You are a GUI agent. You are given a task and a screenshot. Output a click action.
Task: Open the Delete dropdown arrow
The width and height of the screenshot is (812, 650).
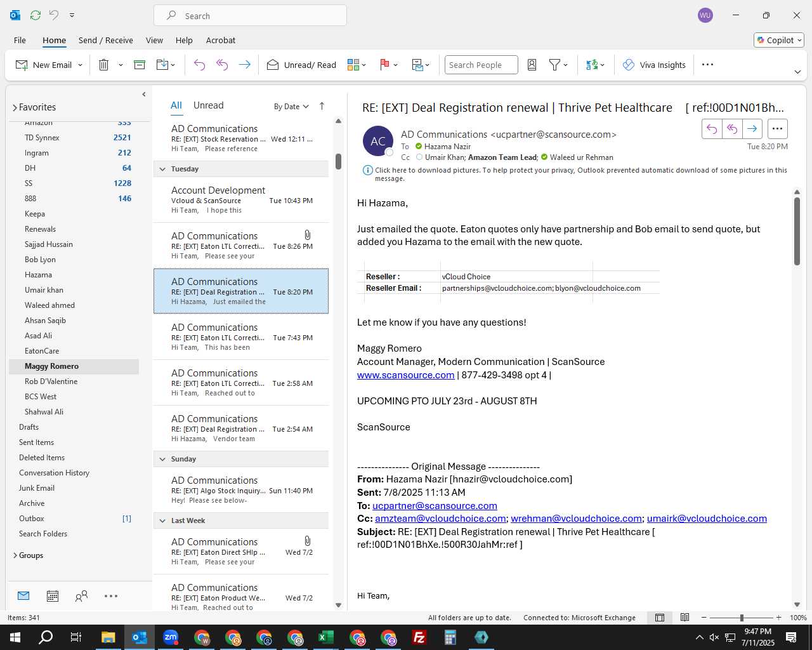coord(121,65)
